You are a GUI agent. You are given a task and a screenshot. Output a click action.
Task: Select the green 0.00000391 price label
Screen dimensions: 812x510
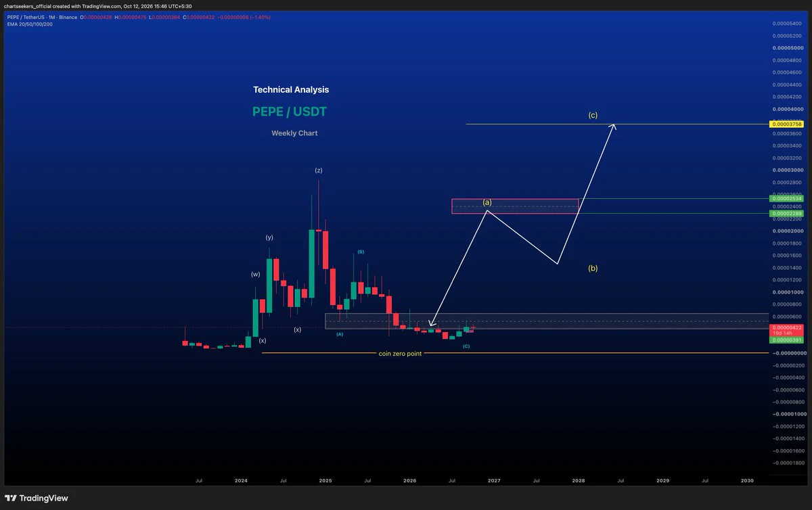pyautogui.click(x=788, y=340)
